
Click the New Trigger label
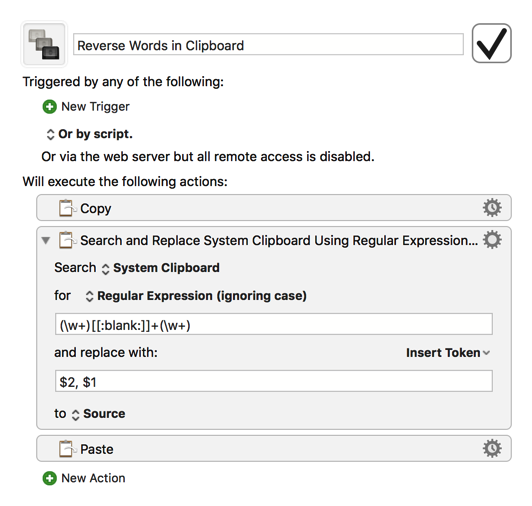[x=95, y=107]
